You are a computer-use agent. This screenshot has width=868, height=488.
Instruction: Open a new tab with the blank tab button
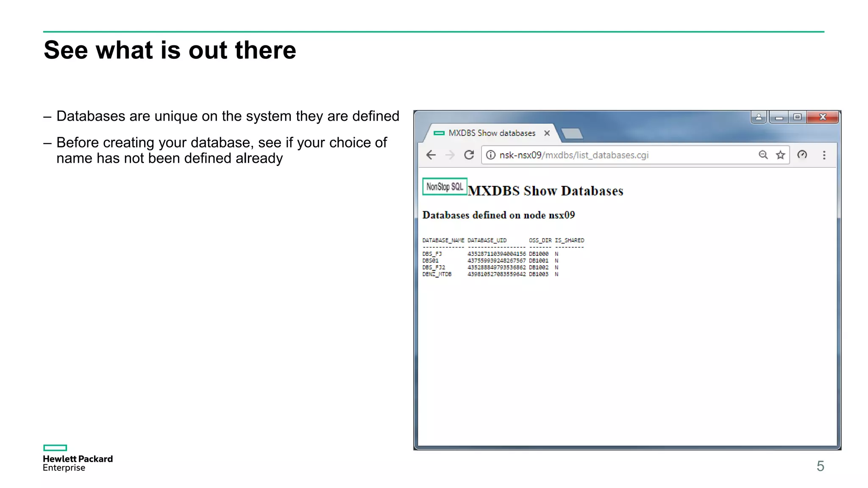[572, 134]
